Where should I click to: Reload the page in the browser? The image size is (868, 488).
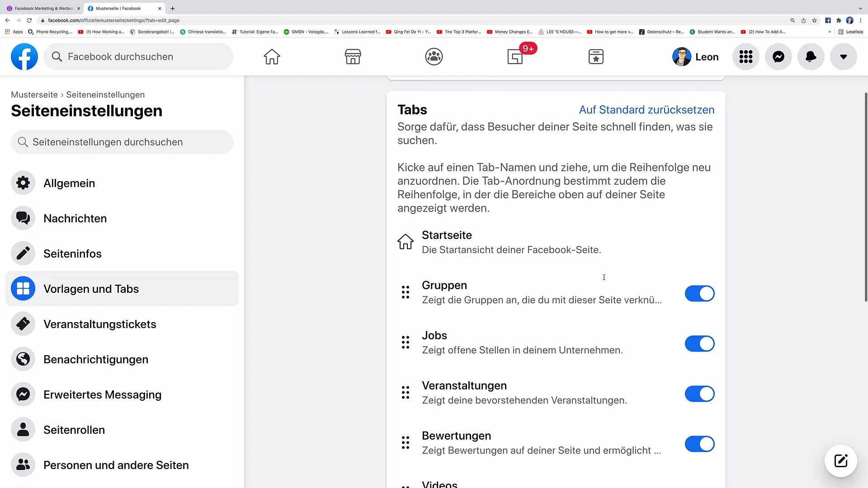[x=29, y=20]
